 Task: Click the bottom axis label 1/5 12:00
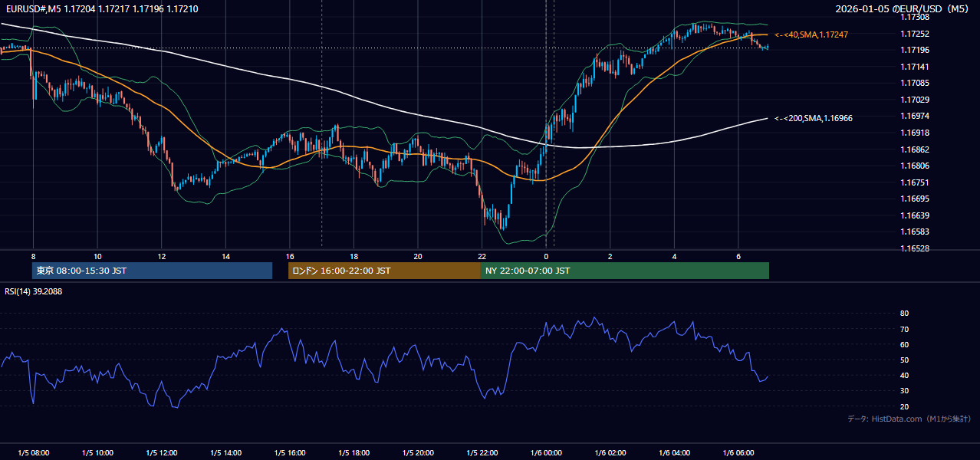click(x=161, y=453)
